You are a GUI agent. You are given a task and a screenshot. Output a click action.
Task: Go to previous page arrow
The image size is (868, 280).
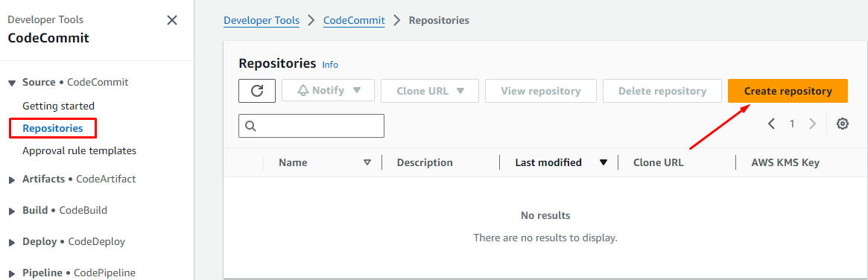772,124
